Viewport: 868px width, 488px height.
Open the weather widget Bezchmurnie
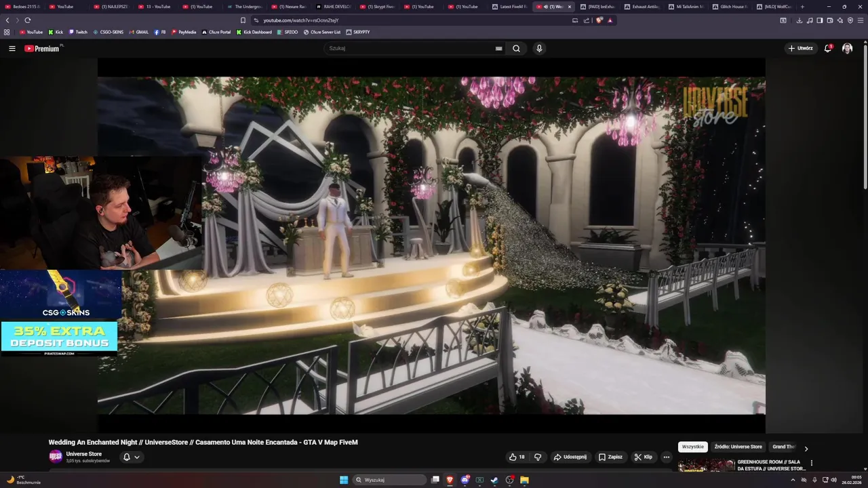pyautogui.click(x=24, y=480)
